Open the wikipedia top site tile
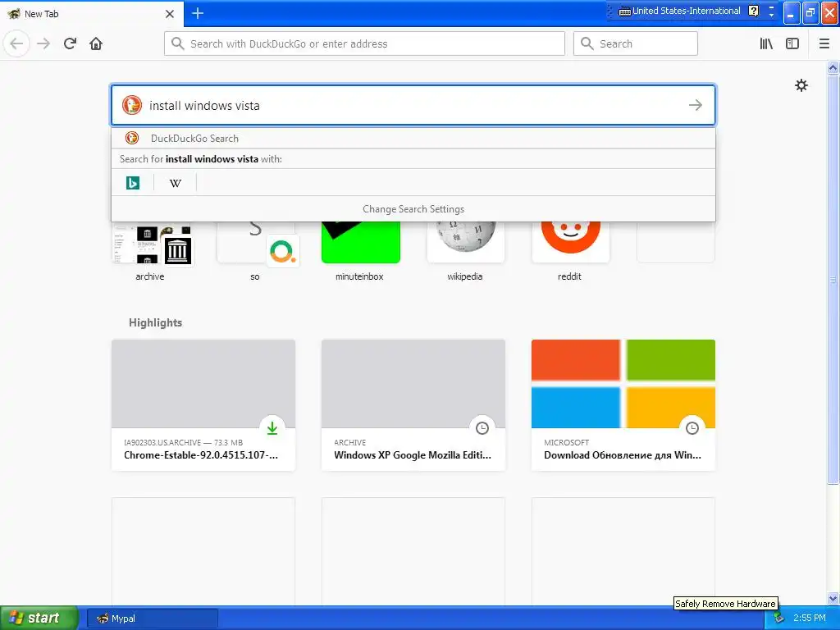Image resolution: width=840 pixels, height=630 pixels. 465,250
